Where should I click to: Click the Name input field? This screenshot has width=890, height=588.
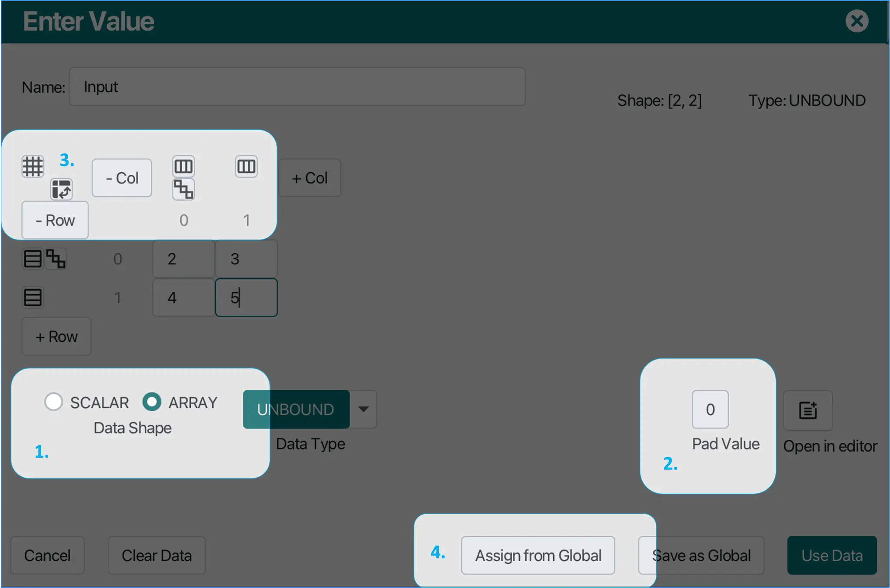(297, 86)
